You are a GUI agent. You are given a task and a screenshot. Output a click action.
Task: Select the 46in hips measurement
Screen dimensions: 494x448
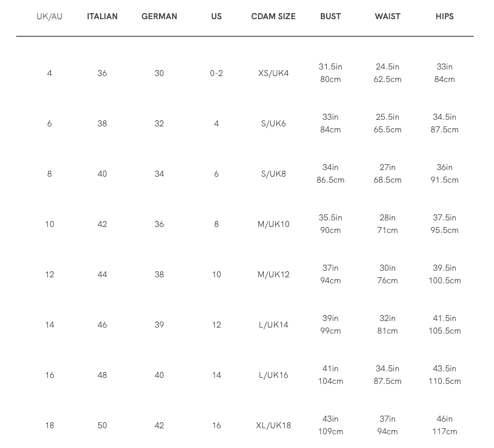pos(444,419)
